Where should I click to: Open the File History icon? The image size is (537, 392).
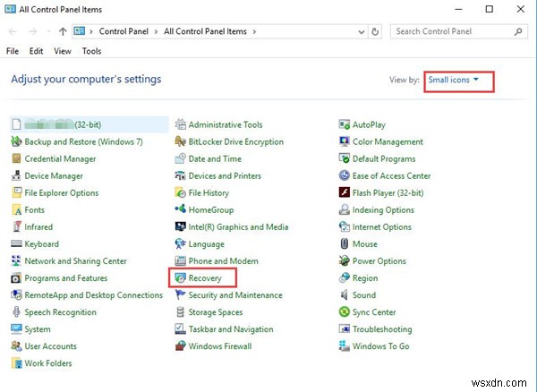click(181, 192)
